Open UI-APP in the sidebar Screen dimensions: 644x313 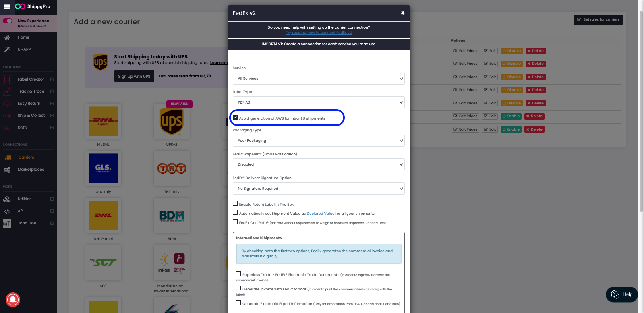24,50
